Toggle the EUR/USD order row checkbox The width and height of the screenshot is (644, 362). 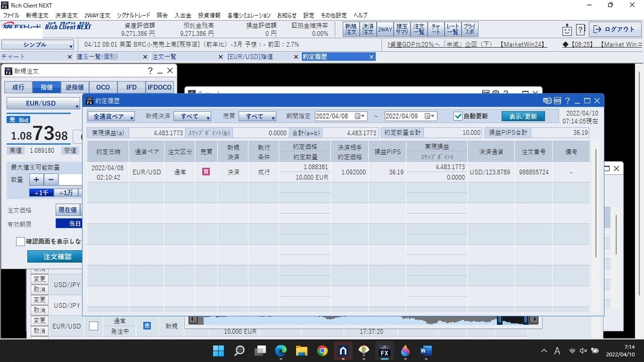coord(94,326)
